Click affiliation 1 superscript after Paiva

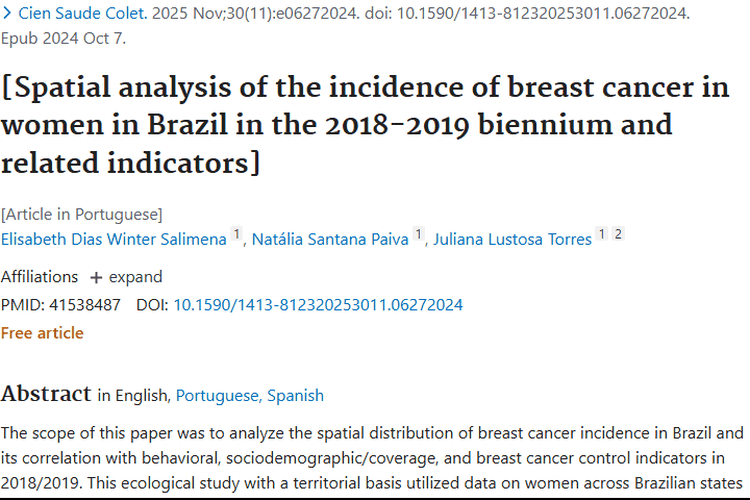click(419, 235)
